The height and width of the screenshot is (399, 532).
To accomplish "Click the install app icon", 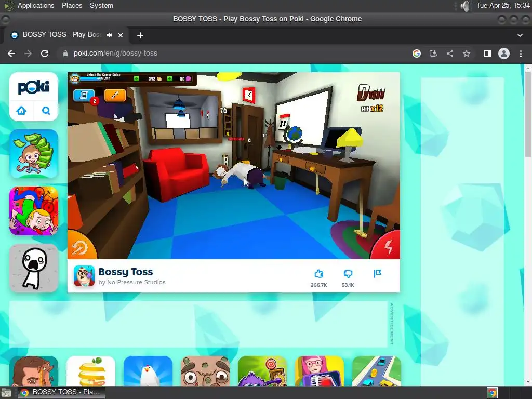I will tap(433, 54).
